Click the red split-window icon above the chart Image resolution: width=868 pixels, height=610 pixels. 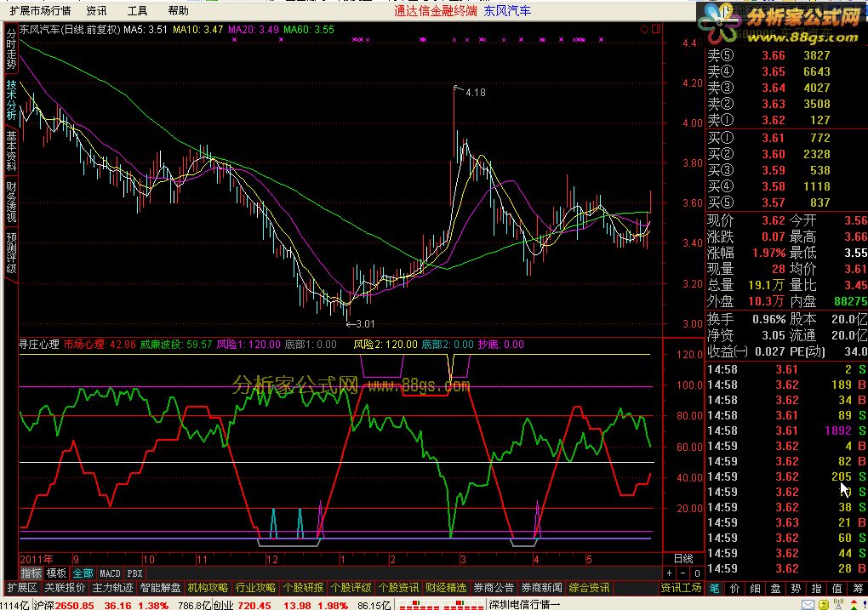[x=656, y=29]
